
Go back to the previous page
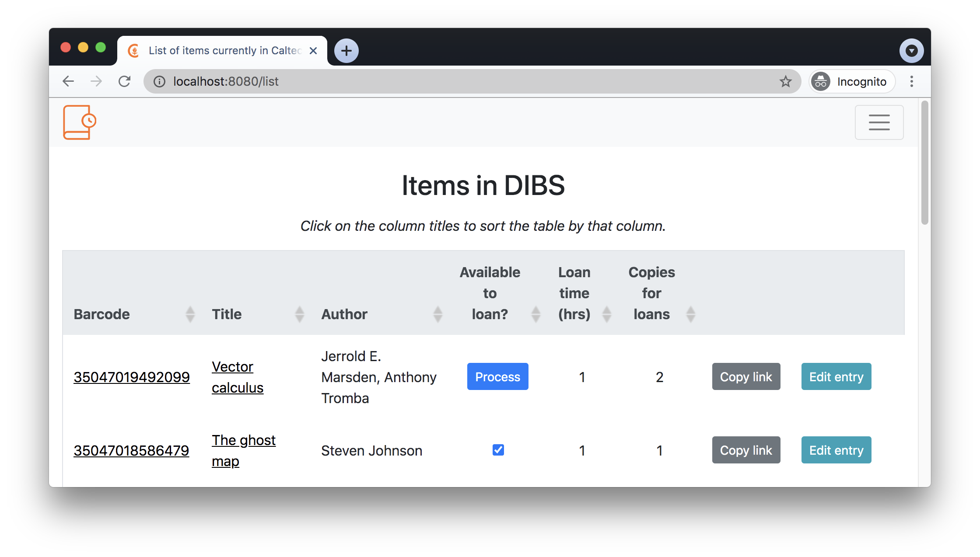coord(68,81)
